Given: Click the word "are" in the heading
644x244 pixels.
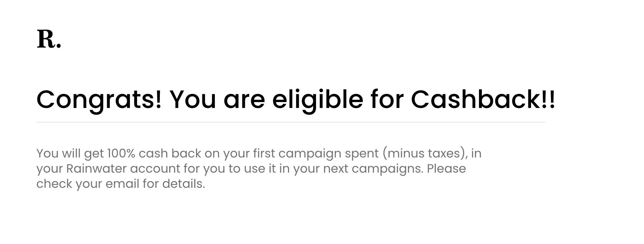Looking at the screenshot, I should pos(244,99).
